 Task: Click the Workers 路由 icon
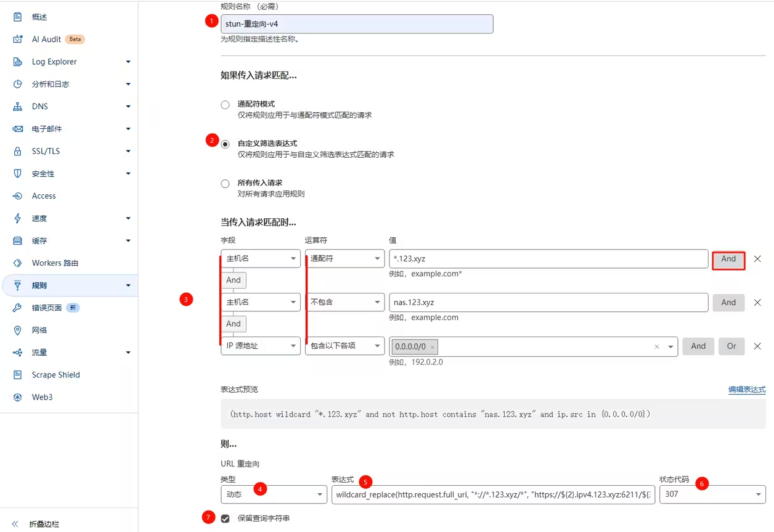[x=18, y=263]
